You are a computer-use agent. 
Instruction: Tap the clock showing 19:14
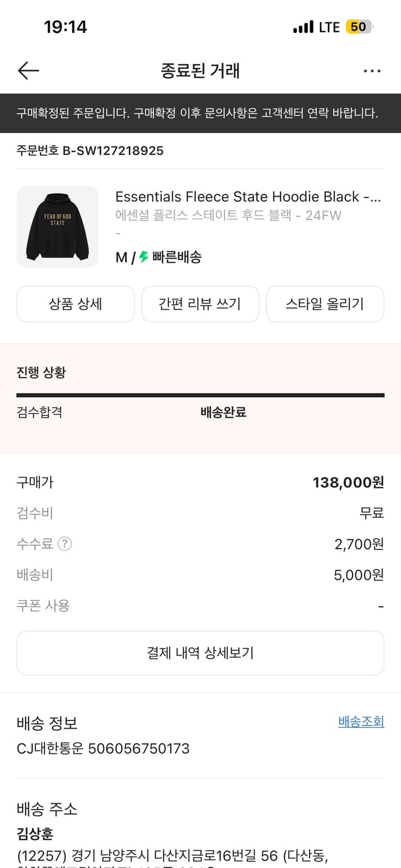click(x=65, y=27)
